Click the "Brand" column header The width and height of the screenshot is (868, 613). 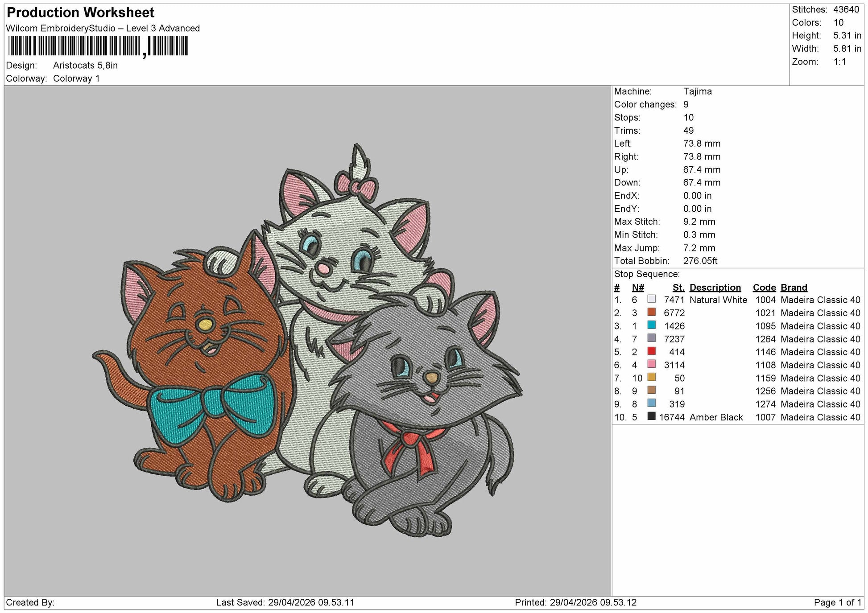(x=794, y=288)
